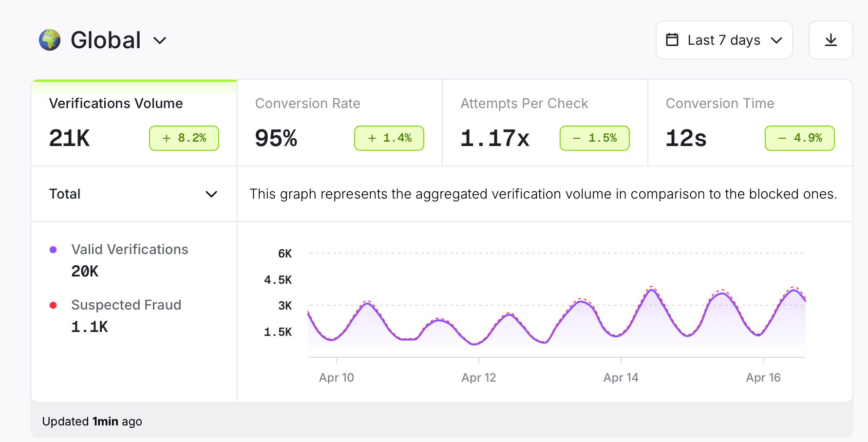This screenshot has height=442, width=868.
Task: Click the red Suspected Fraud legend dot
Action: pyautogui.click(x=53, y=305)
